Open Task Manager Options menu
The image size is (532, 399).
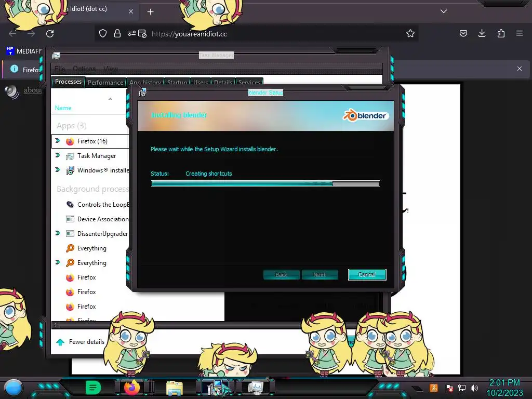click(84, 69)
